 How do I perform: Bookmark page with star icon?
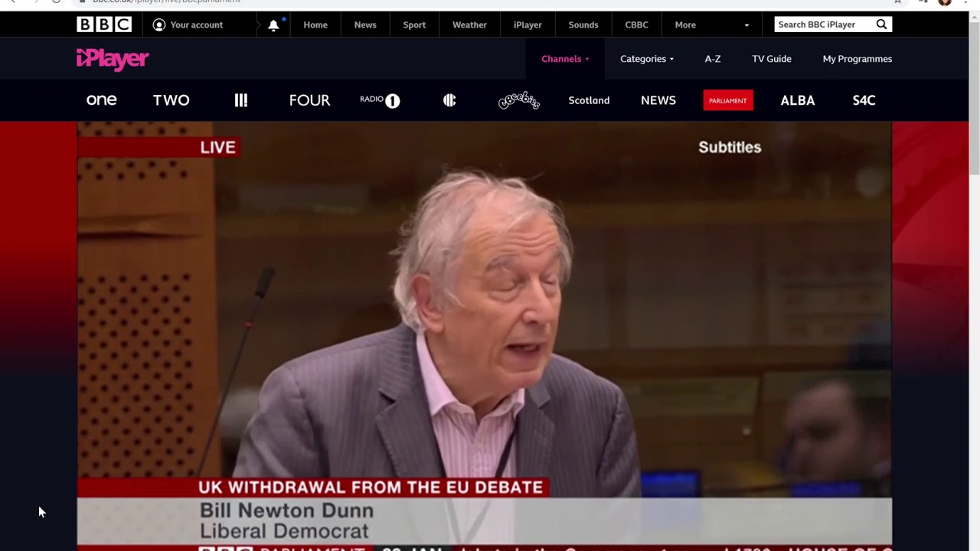[x=897, y=2]
